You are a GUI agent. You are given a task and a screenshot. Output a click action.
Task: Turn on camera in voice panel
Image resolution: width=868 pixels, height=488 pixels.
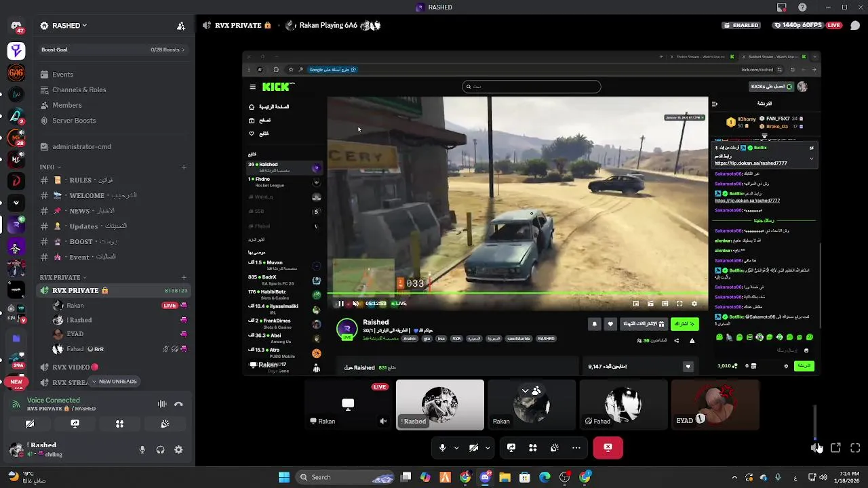[x=30, y=424]
